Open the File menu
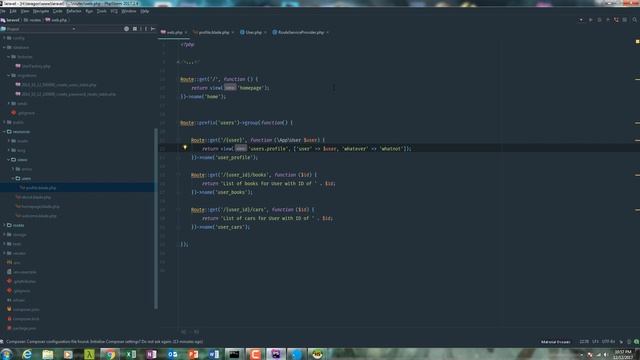Viewport: 640px width, 360px height. pyautogui.click(x=3, y=11)
